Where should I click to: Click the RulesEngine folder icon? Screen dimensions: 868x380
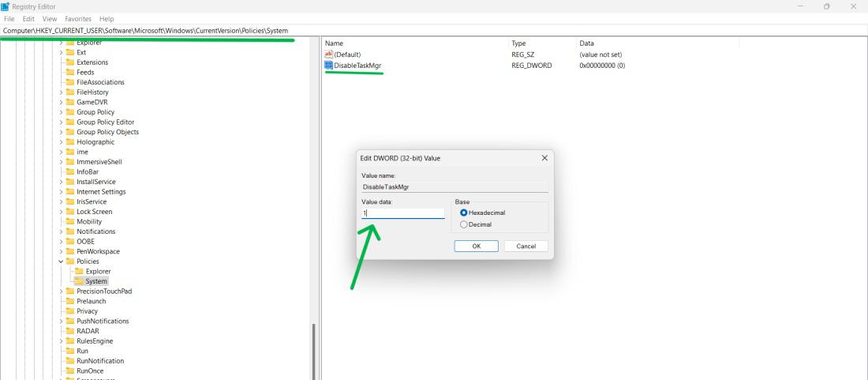coord(69,341)
